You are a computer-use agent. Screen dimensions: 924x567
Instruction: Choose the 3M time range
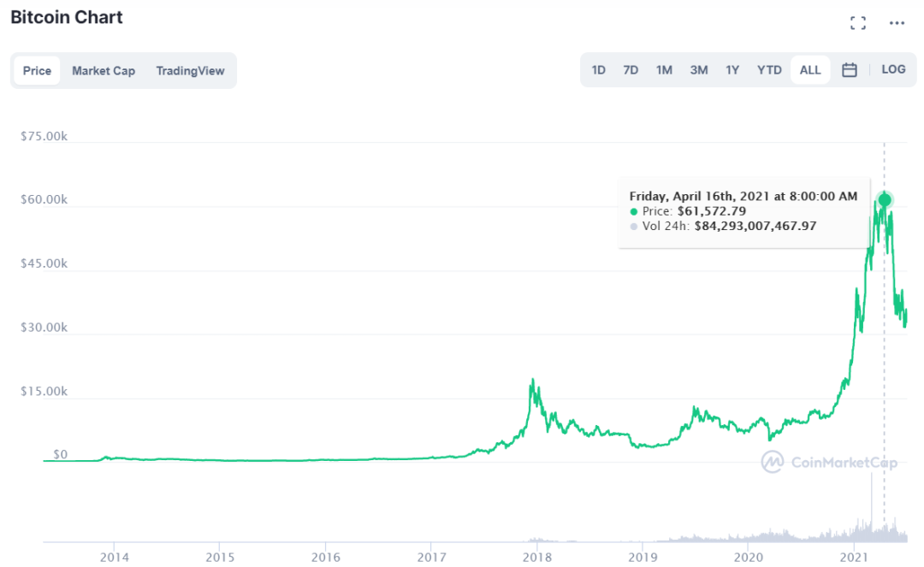699,70
